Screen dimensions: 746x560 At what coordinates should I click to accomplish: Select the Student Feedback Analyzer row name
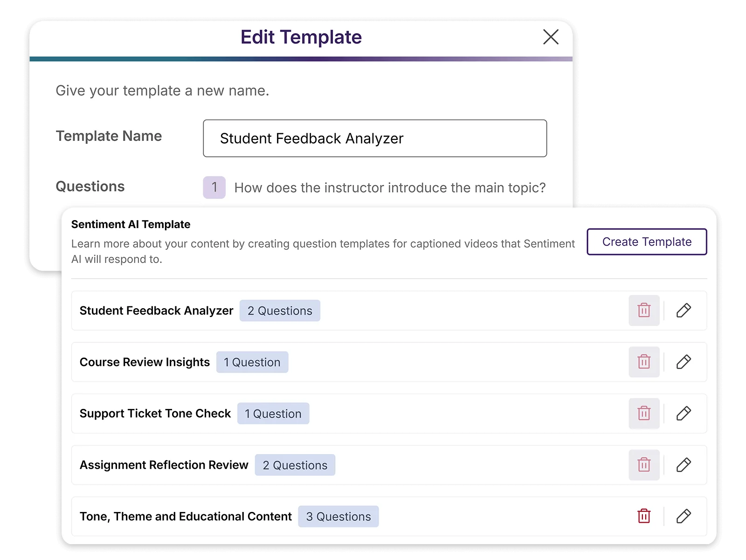[156, 311]
